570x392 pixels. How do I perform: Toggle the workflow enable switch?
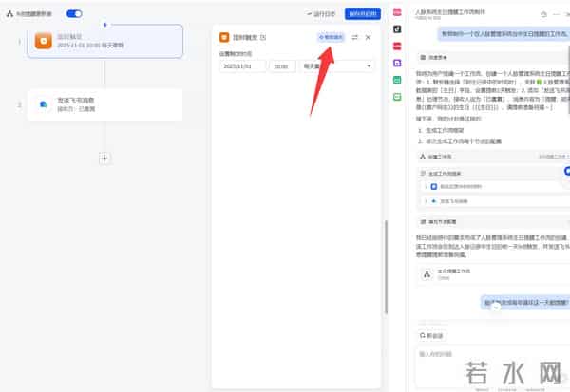pos(74,14)
